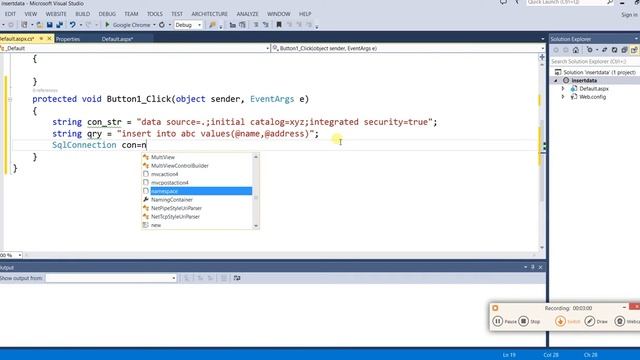Click the Refresh browser icon beside Google Chrome
Viewport: 640px width, 360px height.
162,25
